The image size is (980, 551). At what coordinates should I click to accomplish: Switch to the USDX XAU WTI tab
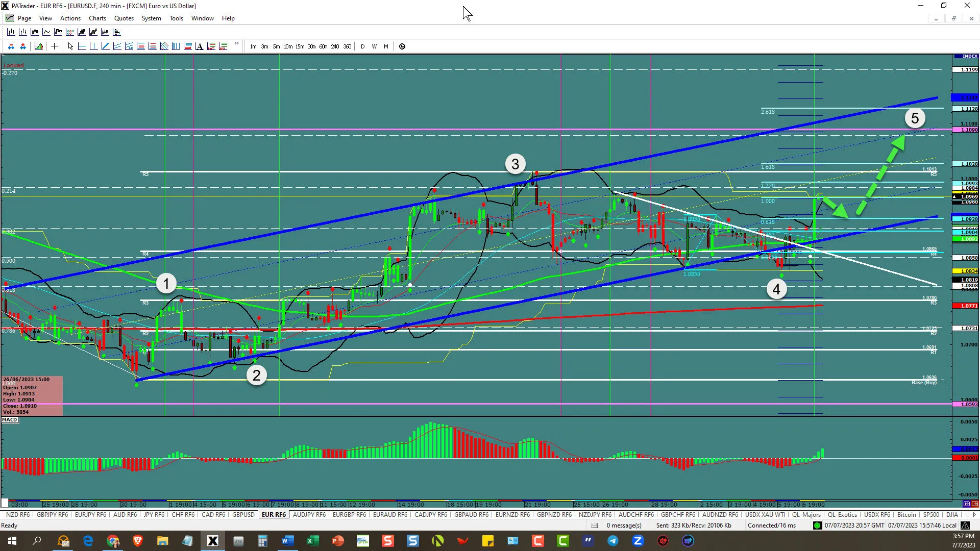(x=765, y=515)
